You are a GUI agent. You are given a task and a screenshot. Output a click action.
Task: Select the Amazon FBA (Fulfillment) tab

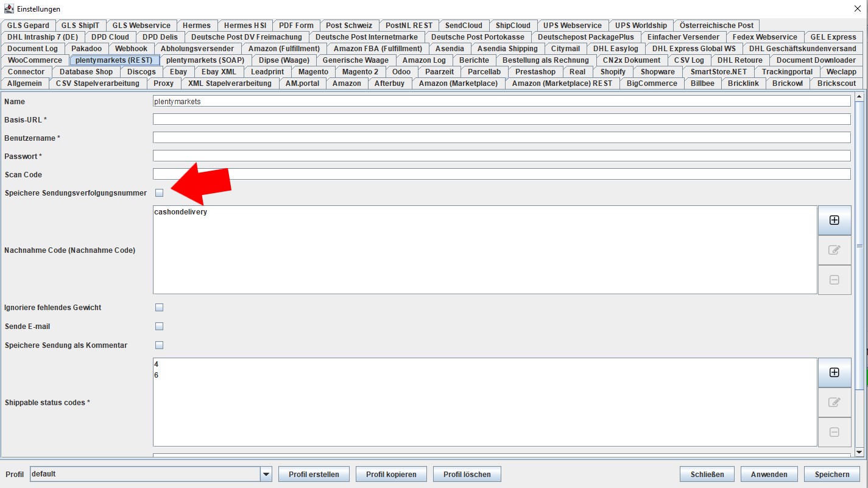coord(378,49)
